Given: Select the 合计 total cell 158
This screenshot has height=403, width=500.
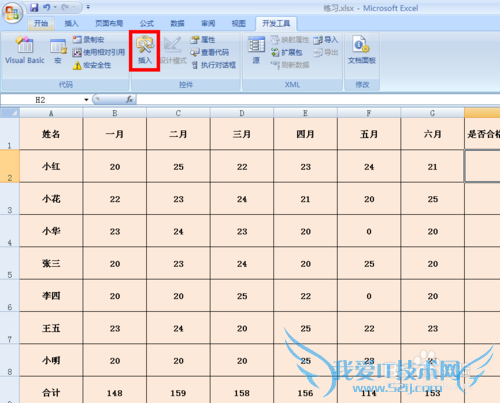Looking at the screenshot, I should coord(242,391).
